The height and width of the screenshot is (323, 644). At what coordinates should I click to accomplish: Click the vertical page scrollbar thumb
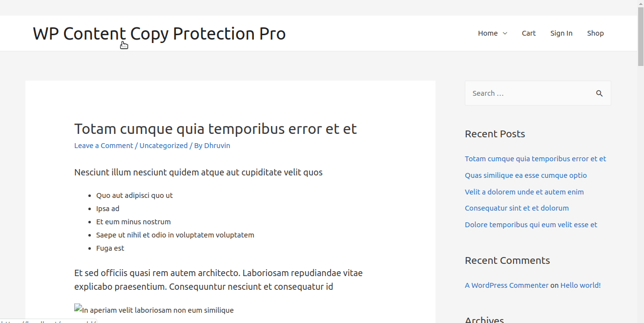(x=641, y=37)
